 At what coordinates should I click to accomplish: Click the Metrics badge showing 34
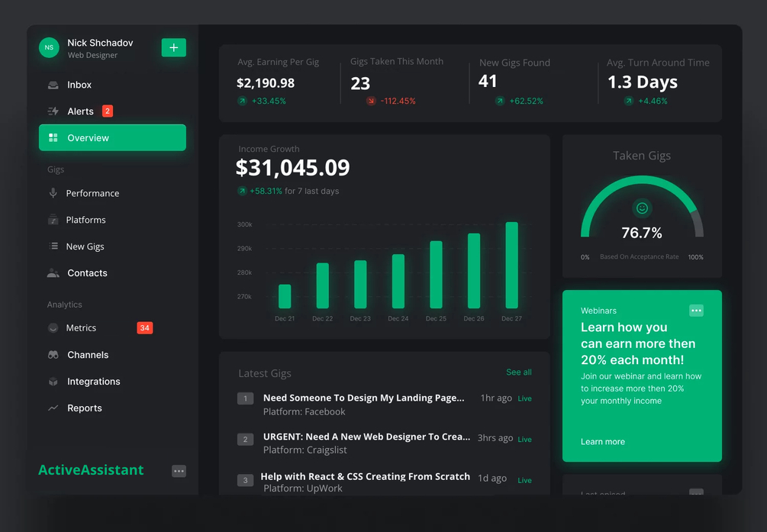tap(145, 328)
